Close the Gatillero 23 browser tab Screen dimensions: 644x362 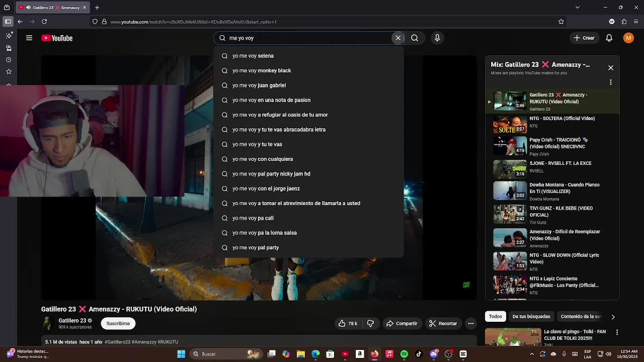85,8
